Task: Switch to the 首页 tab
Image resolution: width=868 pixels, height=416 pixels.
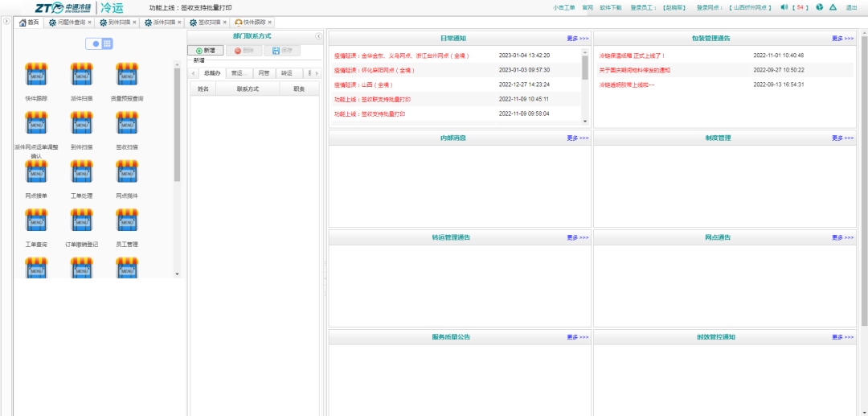Action: pos(29,23)
